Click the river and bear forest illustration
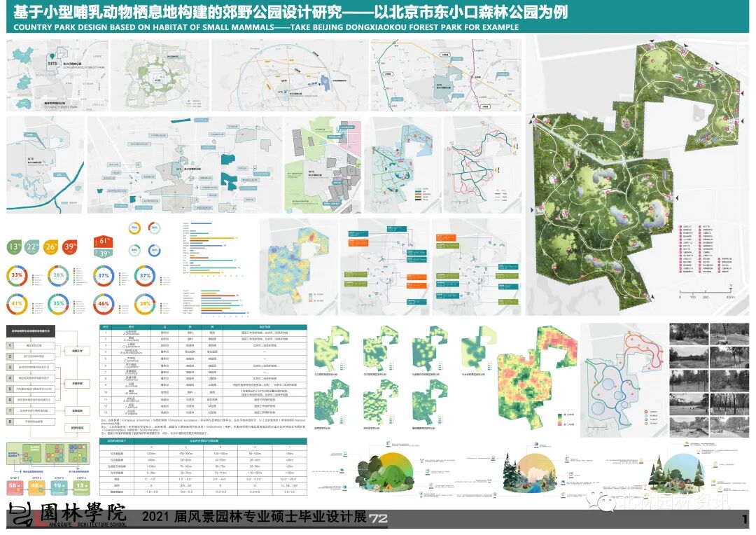Image resolution: width=756 pixels, height=535 pixels. pos(531,473)
